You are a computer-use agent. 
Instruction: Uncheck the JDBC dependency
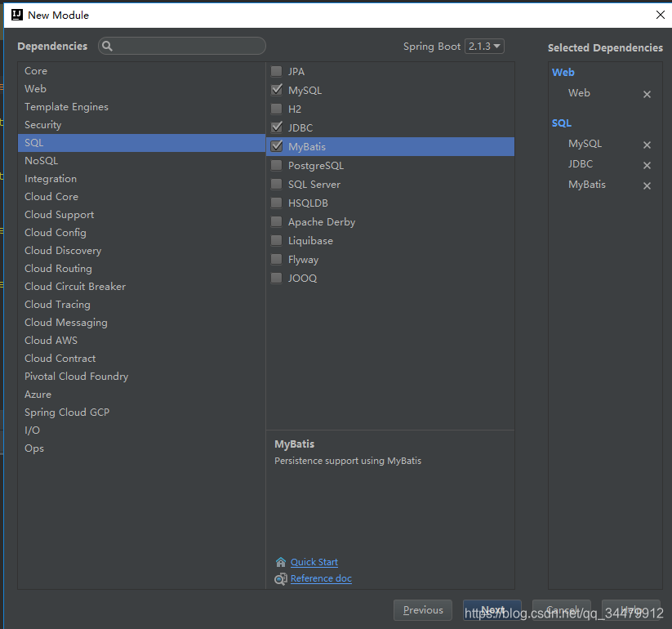pyautogui.click(x=277, y=127)
